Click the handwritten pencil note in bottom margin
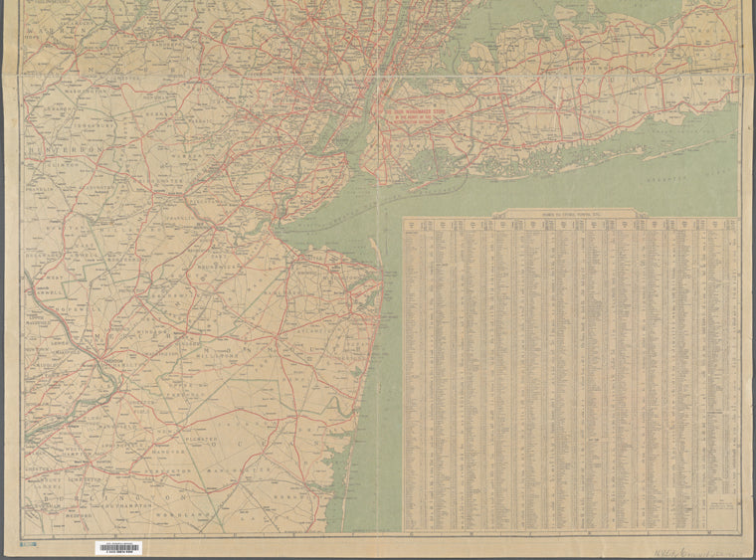756x560 pixels. coord(697,551)
